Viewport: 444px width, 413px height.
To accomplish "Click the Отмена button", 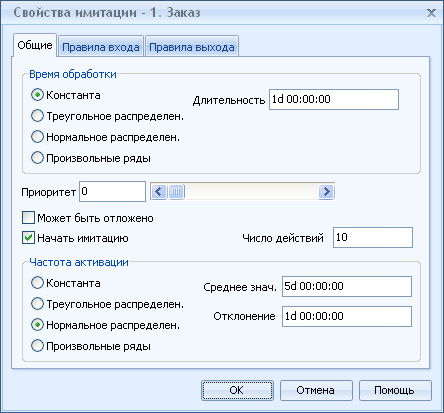I will point(316,390).
